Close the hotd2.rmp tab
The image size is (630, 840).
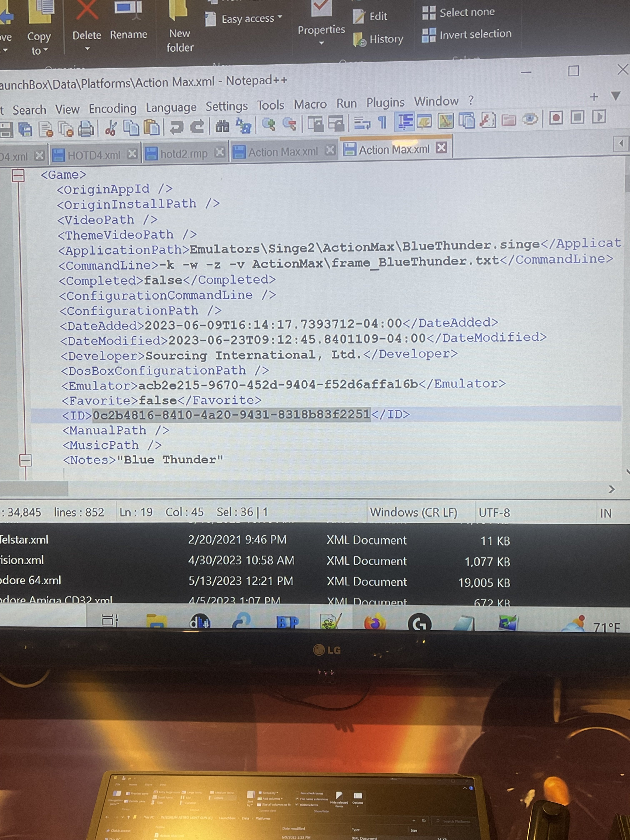click(220, 153)
